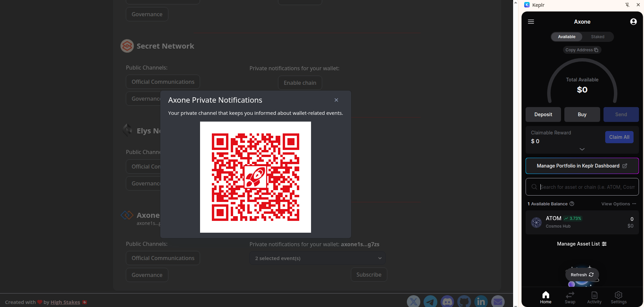644x307 pixels.
Task: Open Manage Asset List
Action: 582,244
